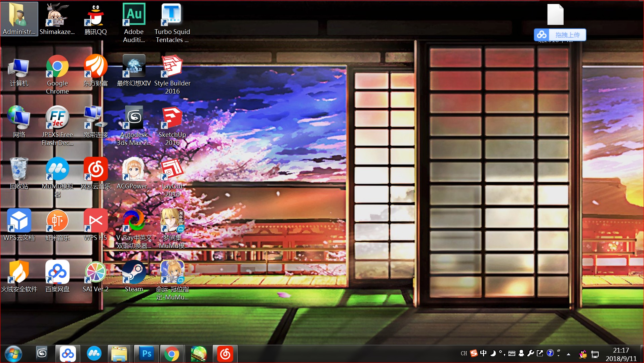The image size is (644, 363).
Task: Open the Style Builder 2016 shortcut
Action: point(172,75)
